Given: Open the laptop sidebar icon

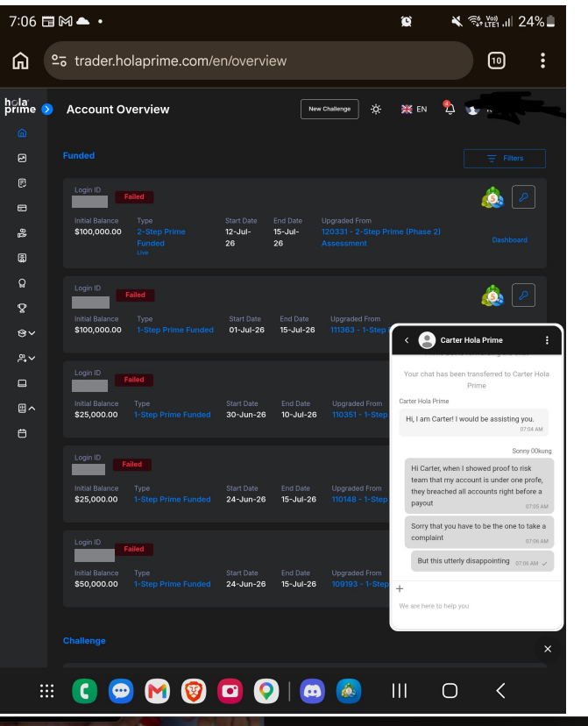Looking at the screenshot, I should pyautogui.click(x=22, y=383).
